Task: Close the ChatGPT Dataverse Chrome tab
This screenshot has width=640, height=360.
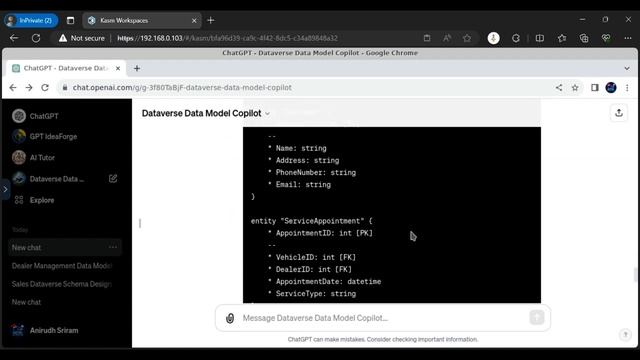Action: click(118, 68)
